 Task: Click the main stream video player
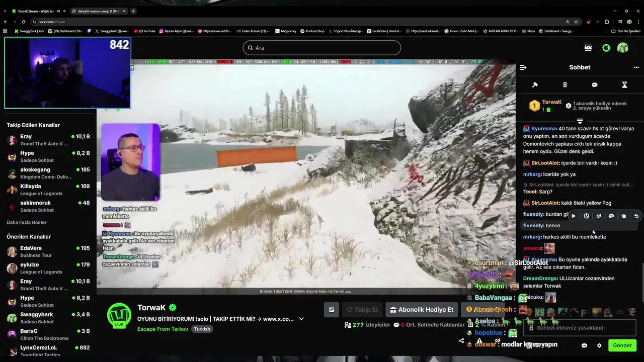[x=306, y=176]
